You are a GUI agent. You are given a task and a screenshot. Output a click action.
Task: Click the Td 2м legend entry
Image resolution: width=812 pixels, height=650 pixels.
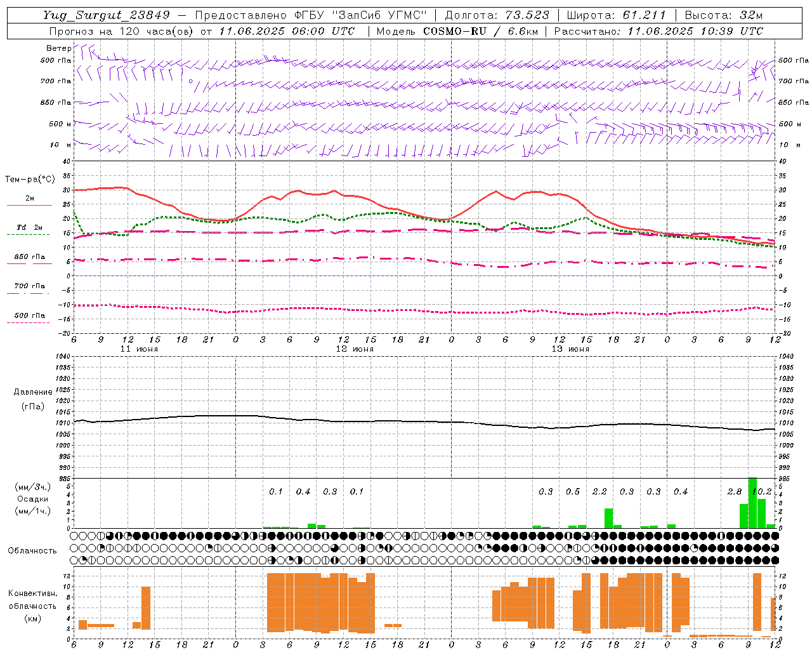tap(29, 227)
